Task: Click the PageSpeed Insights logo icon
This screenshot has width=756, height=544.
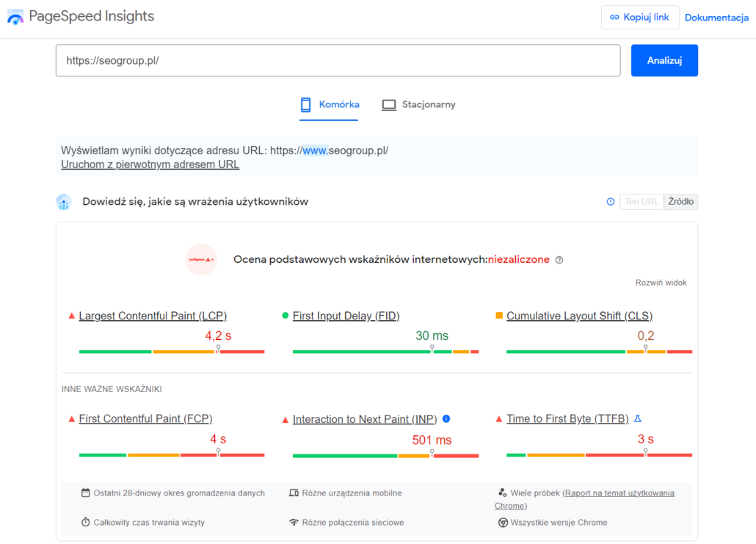Action: click(x=15, y=17)
